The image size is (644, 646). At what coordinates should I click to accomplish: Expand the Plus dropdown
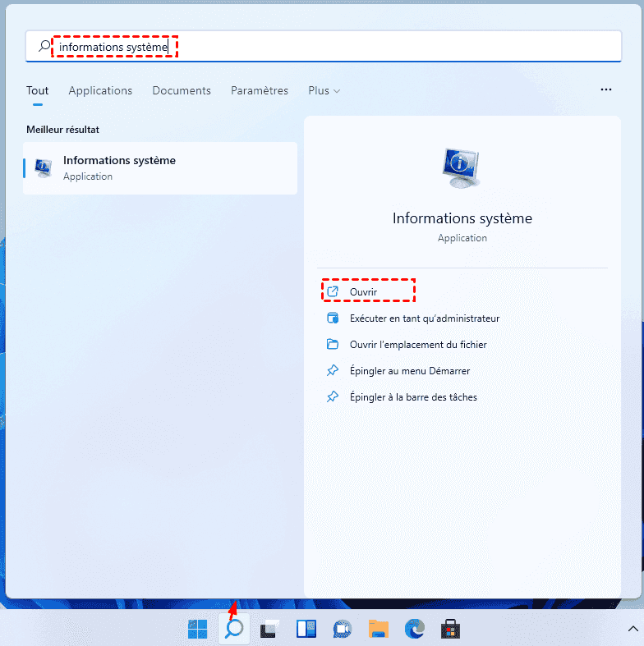click(324, 90)
